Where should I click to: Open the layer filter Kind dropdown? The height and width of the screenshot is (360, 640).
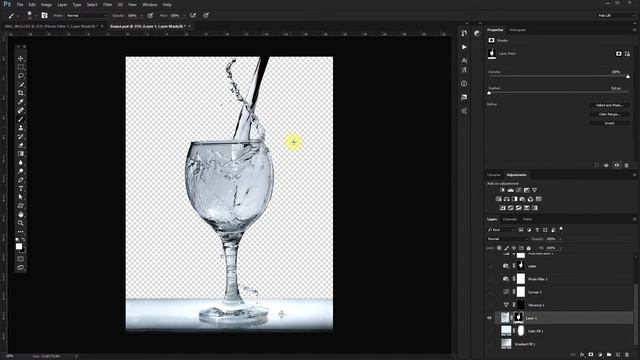[502, 230]
